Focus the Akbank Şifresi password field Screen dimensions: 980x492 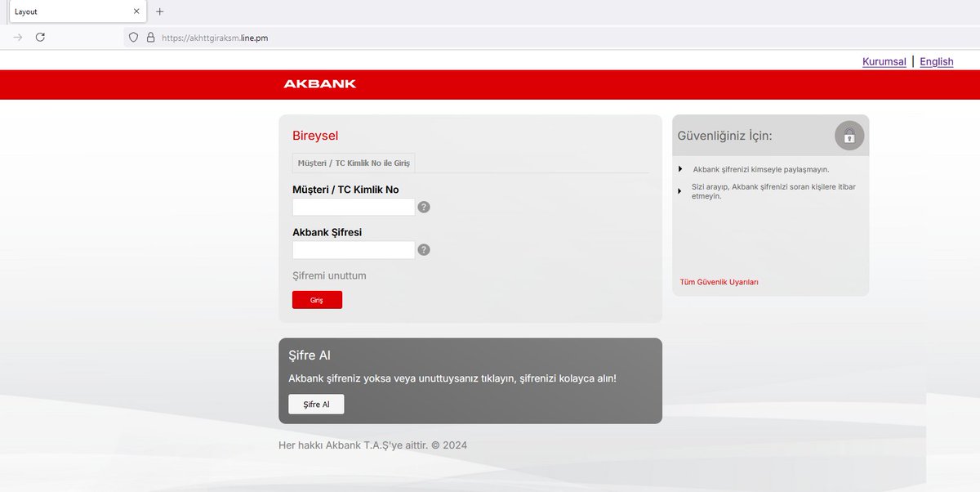[354, 249]
